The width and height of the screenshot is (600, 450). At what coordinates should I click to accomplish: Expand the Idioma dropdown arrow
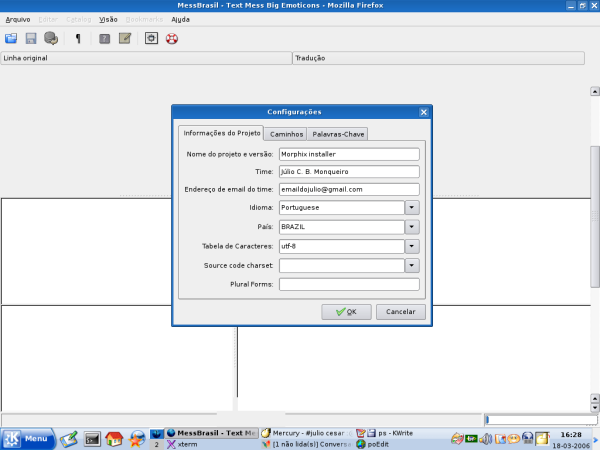coord(412,207)
